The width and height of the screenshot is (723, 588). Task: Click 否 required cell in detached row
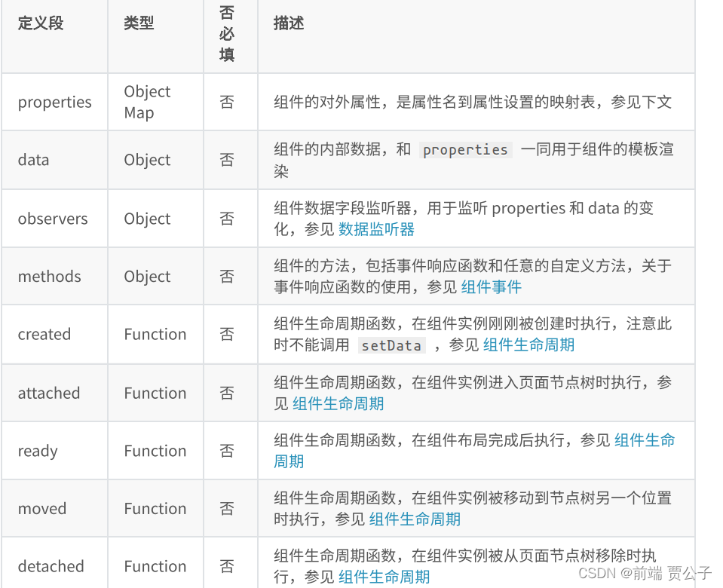[x=231, y=563]
